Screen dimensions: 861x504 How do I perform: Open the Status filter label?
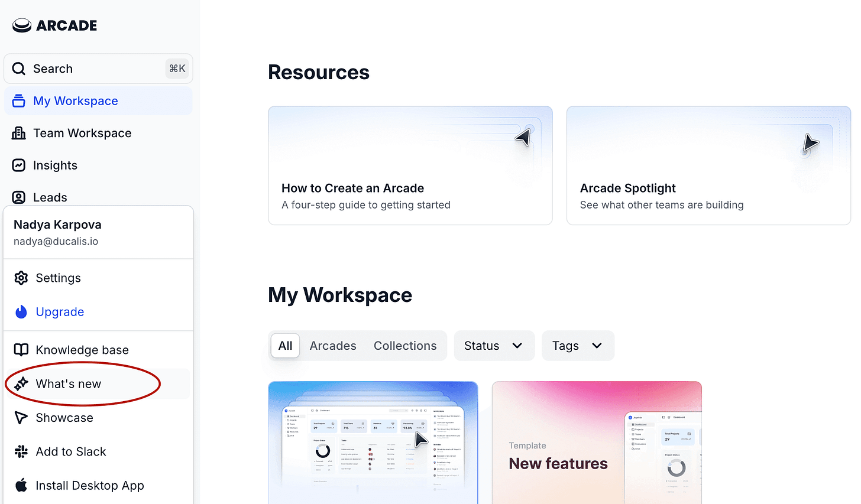pyautogui.click(x=481, y=346)
